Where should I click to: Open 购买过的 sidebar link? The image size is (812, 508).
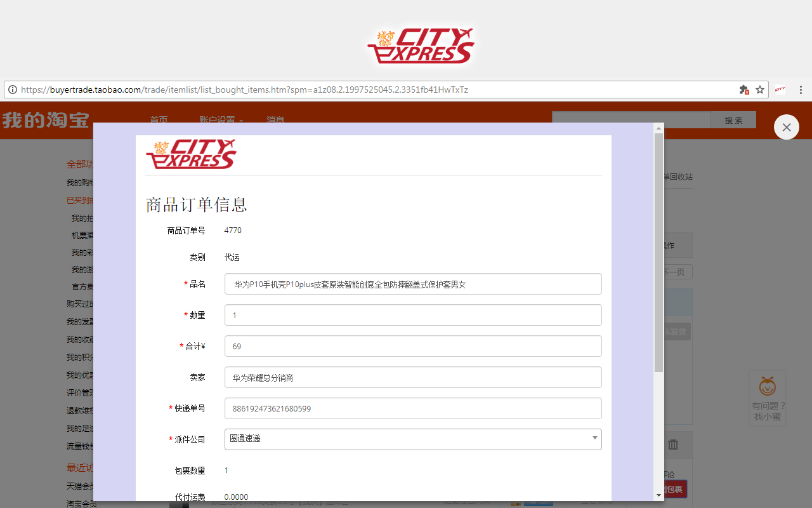pyautogui.click(x=80, y=304)
